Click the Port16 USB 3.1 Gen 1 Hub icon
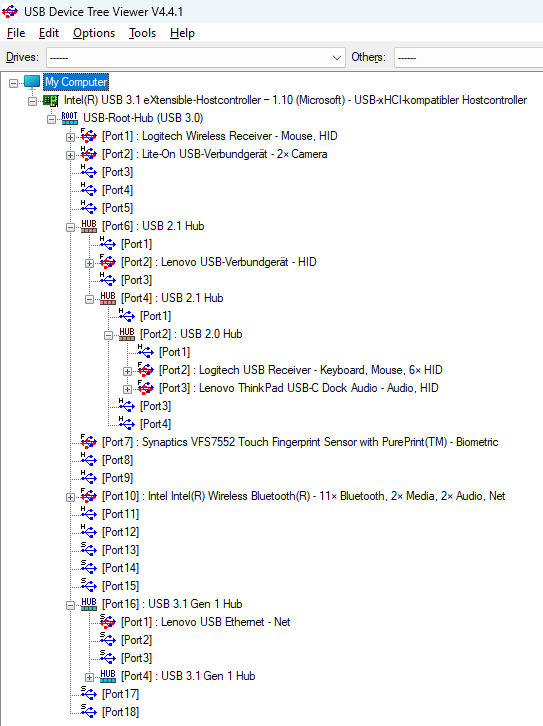The width and height of the screenshot is (543, 726). pos(88,604)
